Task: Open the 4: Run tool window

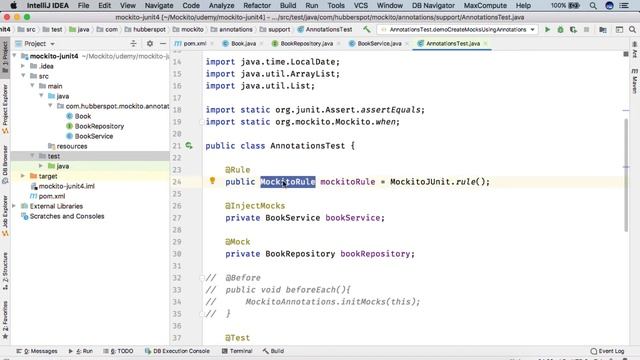Action: 80,351
